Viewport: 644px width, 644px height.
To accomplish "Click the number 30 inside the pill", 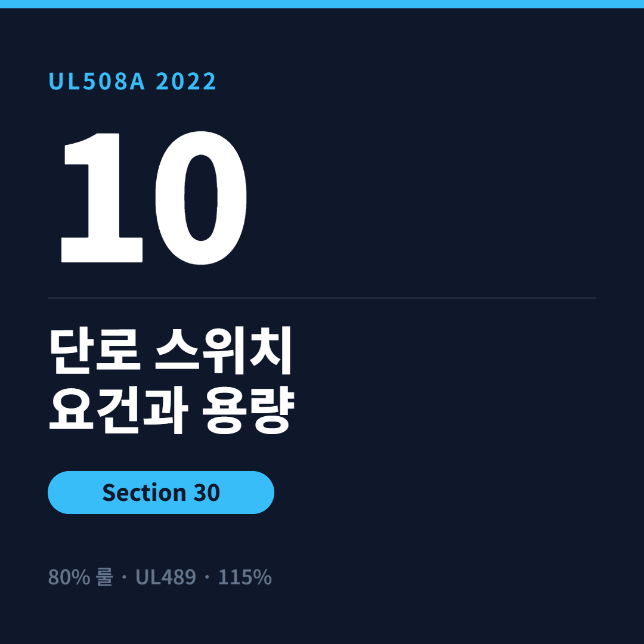I will (x=206, y=493).
